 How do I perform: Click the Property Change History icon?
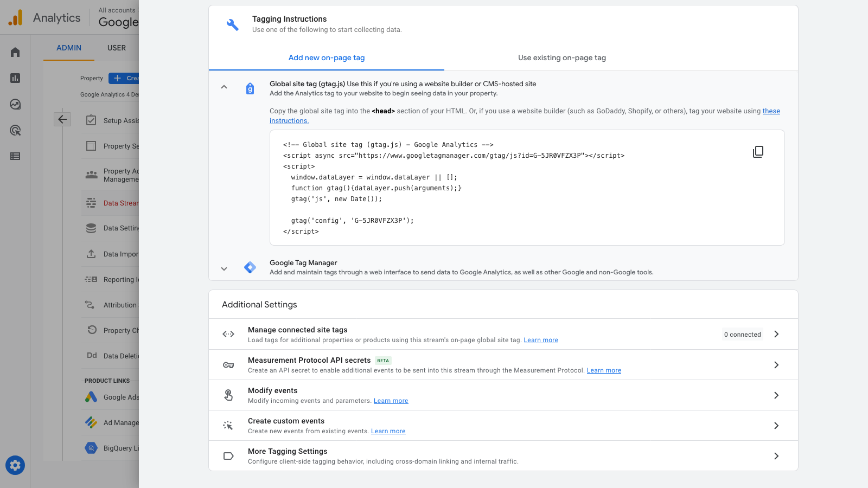92,330
